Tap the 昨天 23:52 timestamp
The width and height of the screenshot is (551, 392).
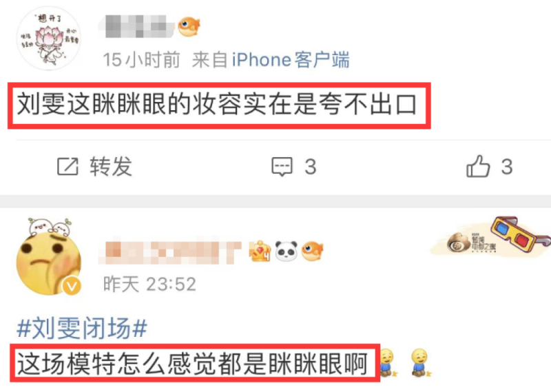coord(149,284)
